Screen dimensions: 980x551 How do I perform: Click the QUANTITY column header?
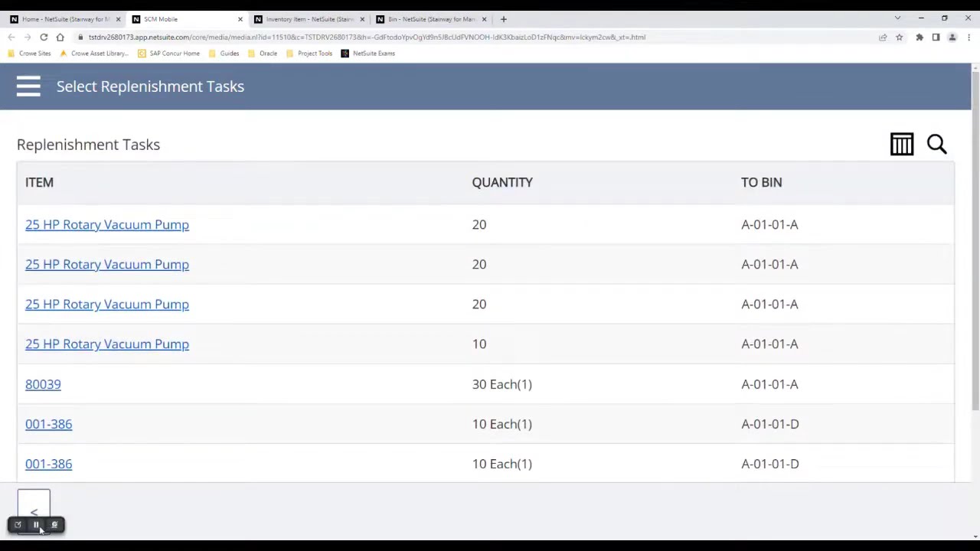pos(502,182)
